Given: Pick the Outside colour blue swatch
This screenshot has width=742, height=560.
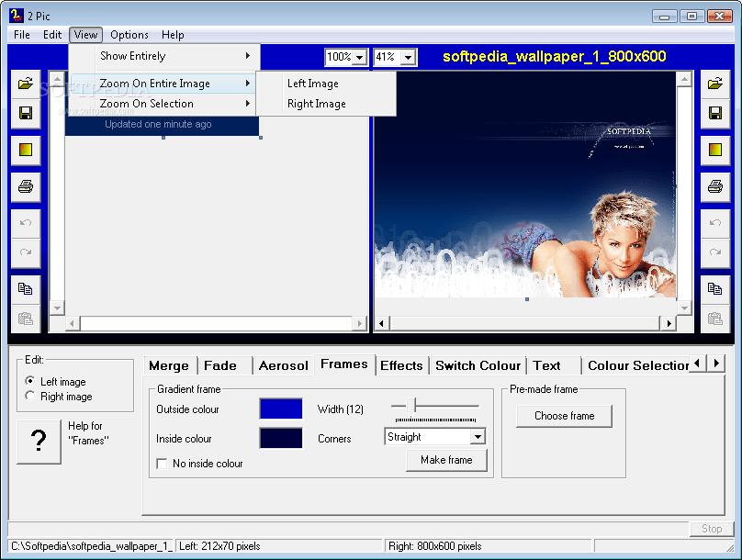Looking at the screenshot, I should 281,409.
